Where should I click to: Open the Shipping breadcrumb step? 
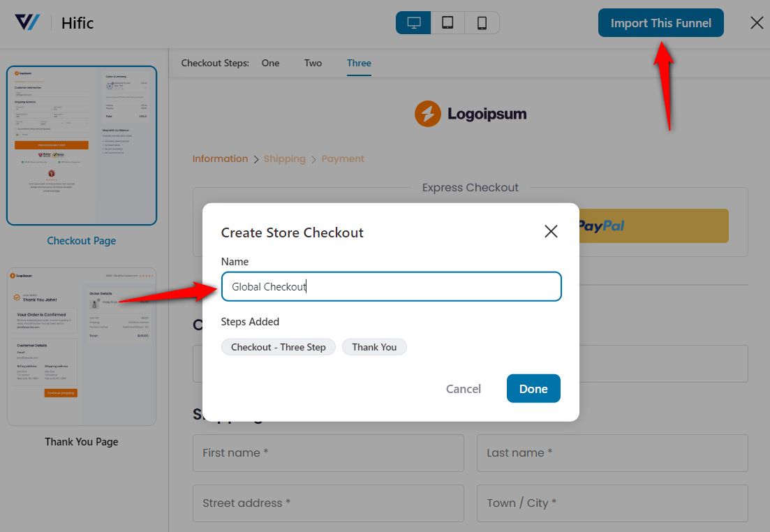click(284, 158)
